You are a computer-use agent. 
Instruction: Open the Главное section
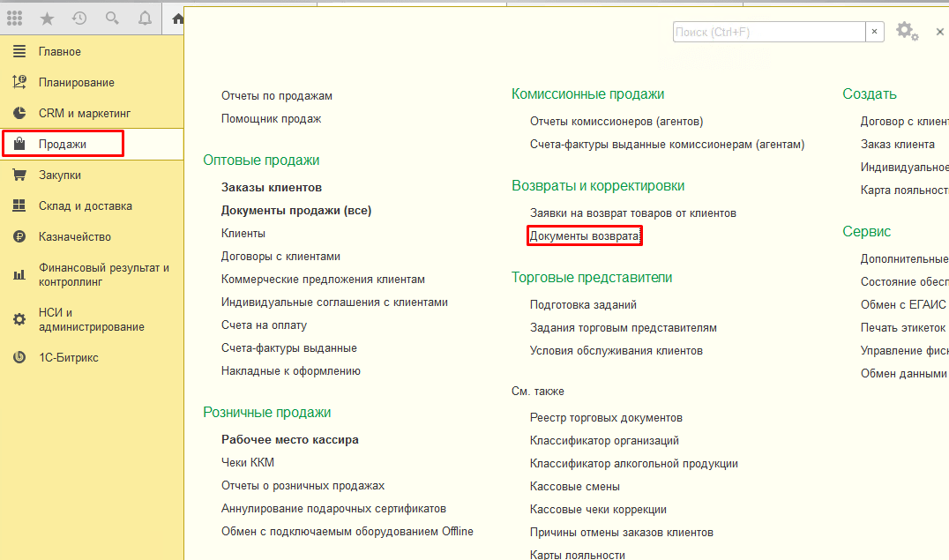tap(60, 51)
